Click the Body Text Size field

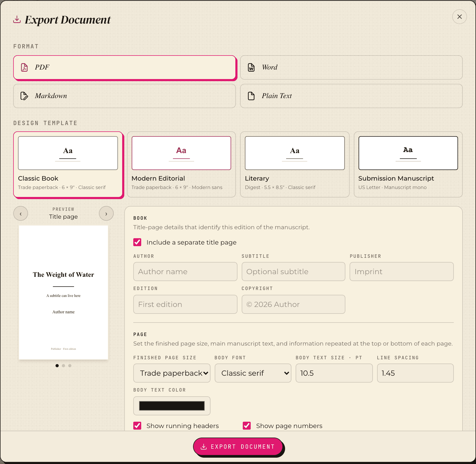tap(334, 373)
